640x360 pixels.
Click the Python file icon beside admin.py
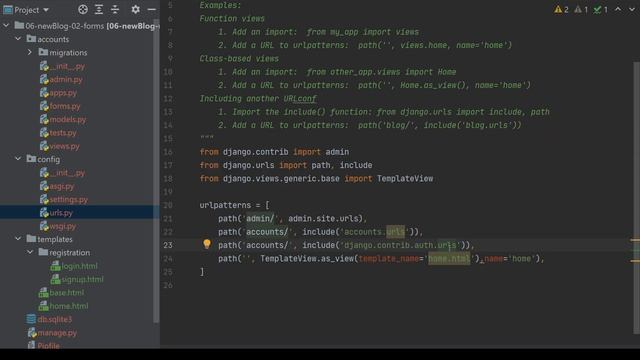click(44, 79)
